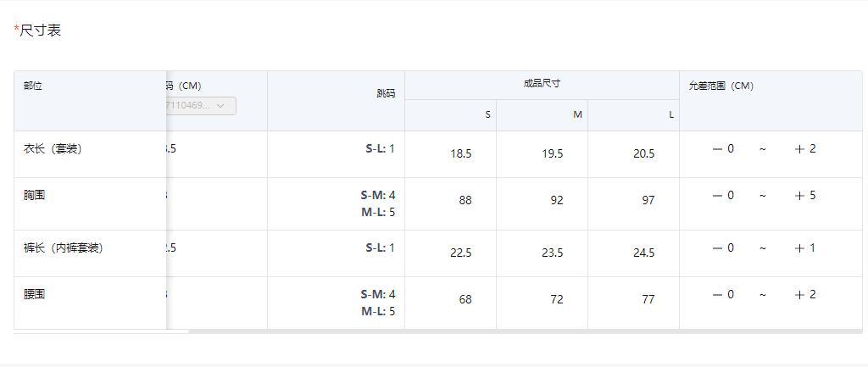Viewport: 868px width, 367px height.
Task: Click the 成品尺寸 column header
Action: tap(542, 84)
